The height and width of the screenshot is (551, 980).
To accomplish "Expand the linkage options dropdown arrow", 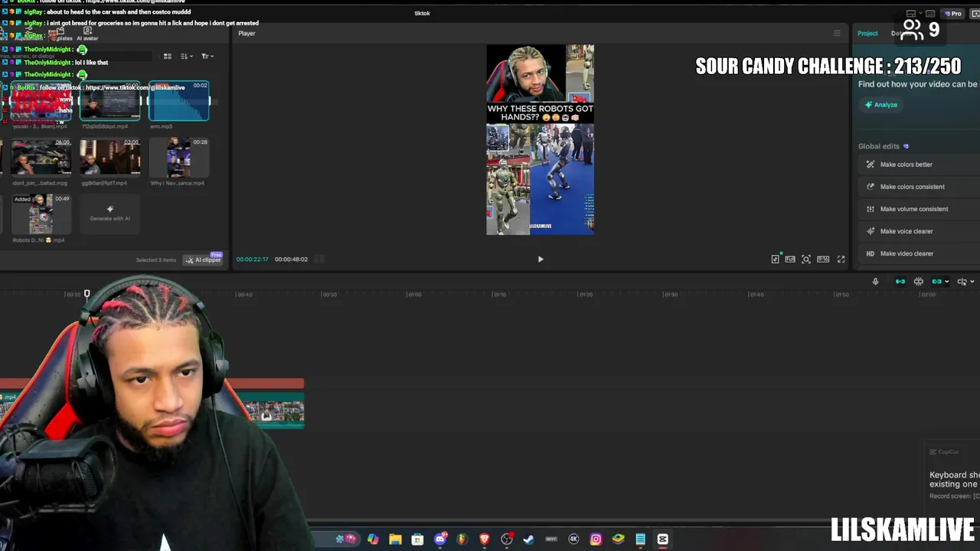I will pos(947,282).
